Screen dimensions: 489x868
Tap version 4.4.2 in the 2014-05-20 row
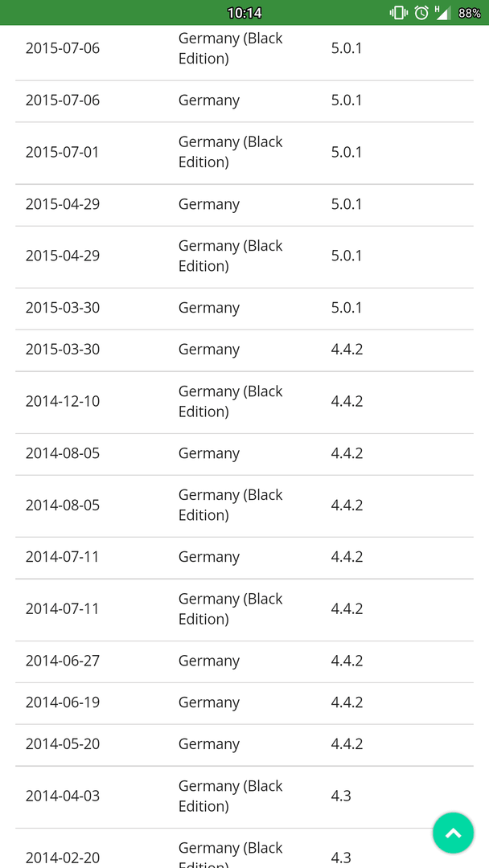tap(347, 744)
